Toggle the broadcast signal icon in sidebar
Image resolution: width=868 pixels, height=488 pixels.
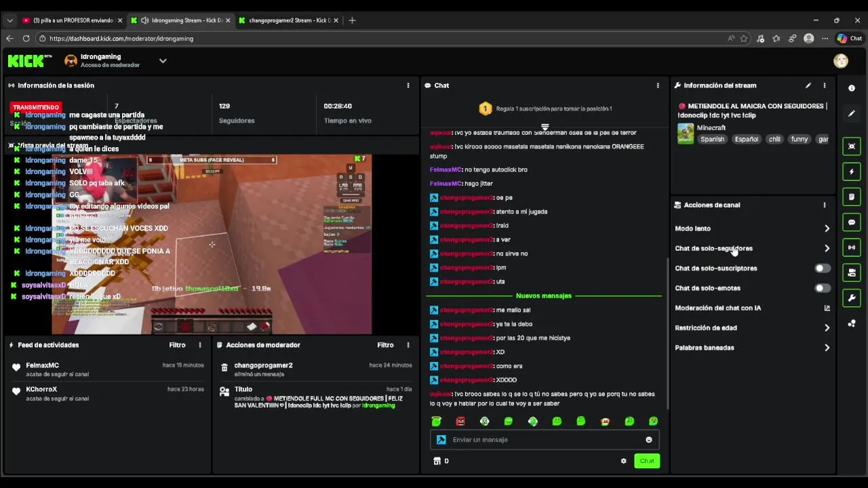[x=852, y=247]
